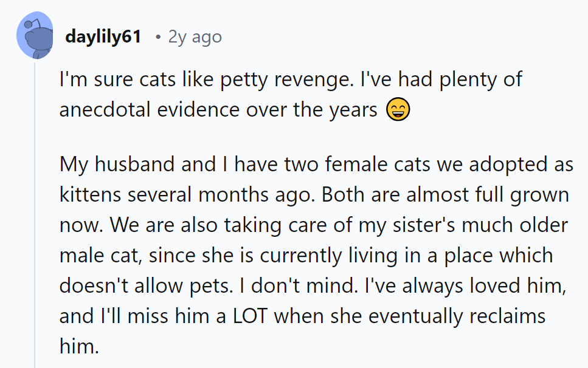Click the dot separator before '2y ago'
The width and height of the screenshot is (588, 368).
point(159,36)
